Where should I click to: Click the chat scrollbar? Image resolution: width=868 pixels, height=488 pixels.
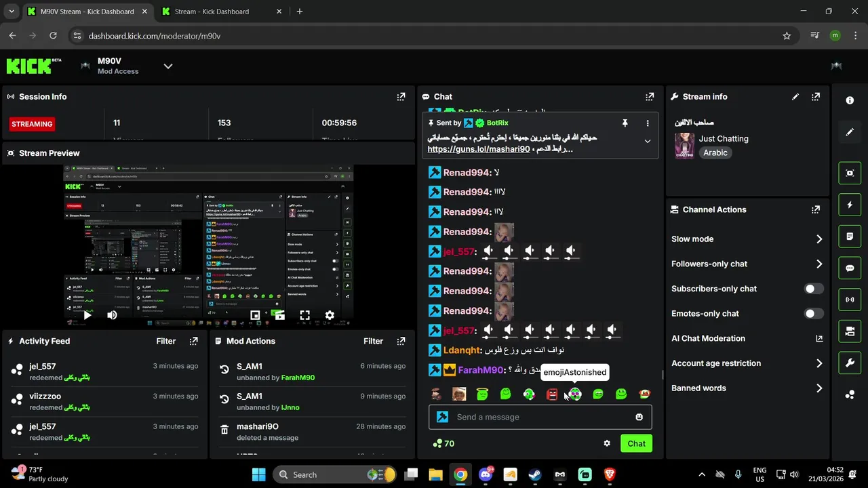663,375
